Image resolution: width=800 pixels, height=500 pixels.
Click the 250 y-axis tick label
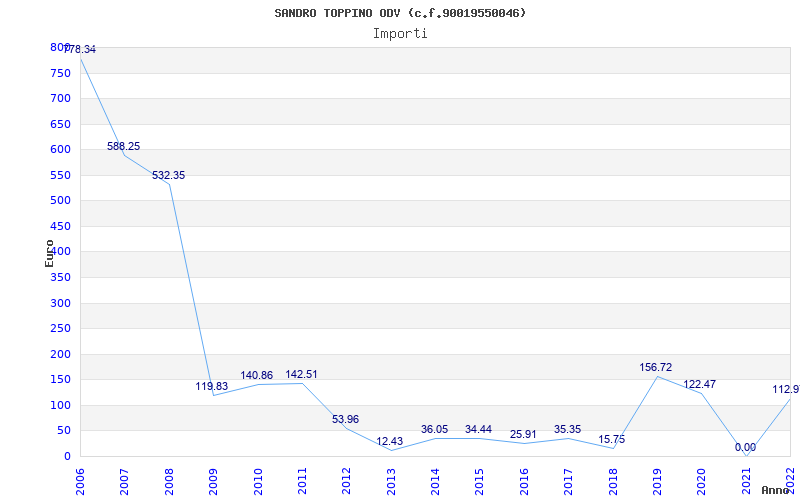click(60, 329)
